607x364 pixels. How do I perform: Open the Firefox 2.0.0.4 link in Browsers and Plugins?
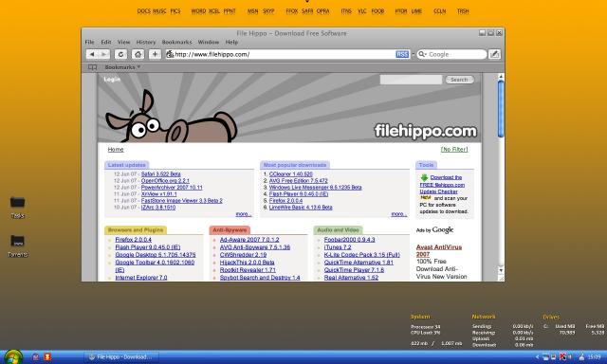(x=133, y=240)
